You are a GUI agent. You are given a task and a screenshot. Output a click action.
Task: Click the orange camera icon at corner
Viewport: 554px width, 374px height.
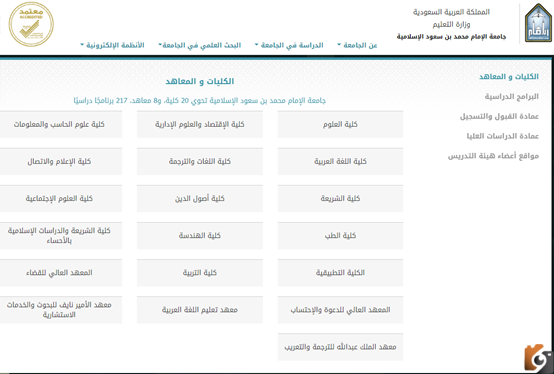tap(538, 357)
